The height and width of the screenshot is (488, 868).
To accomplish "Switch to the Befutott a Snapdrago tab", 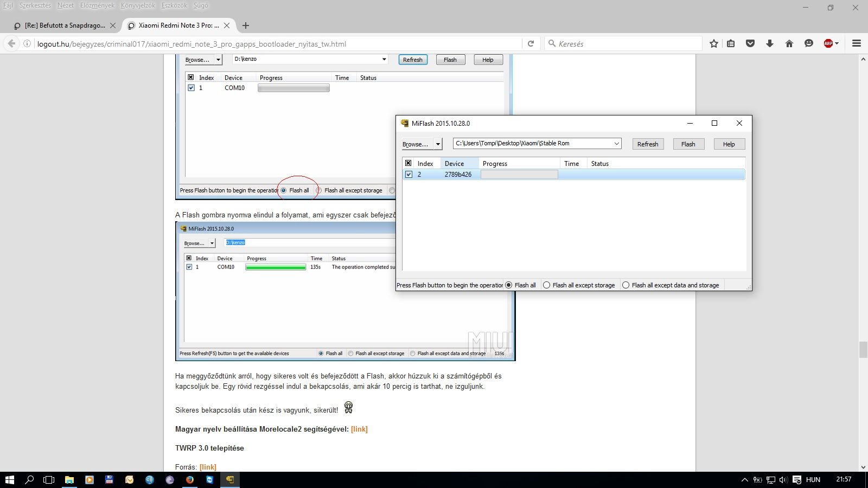I will (x=65, y=25).
